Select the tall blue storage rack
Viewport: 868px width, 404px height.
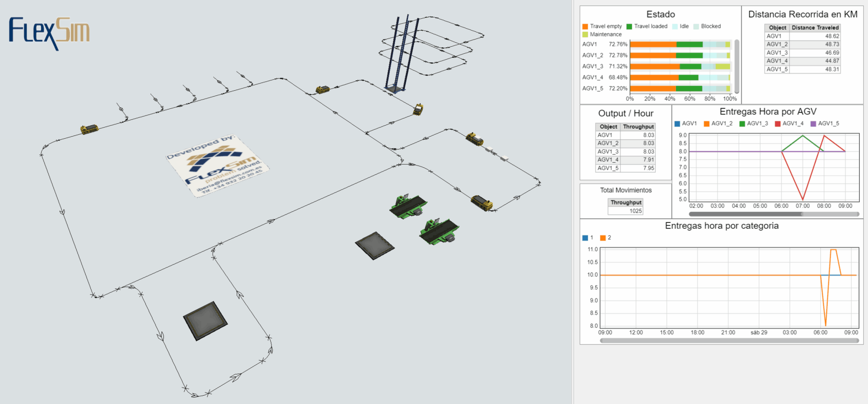pyautogui.click(x=401, y=54)
